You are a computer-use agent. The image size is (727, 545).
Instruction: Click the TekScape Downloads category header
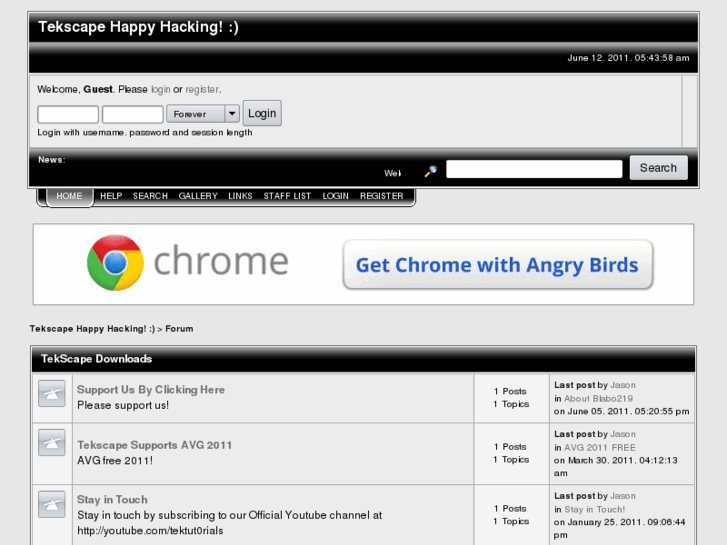(96, 359)
